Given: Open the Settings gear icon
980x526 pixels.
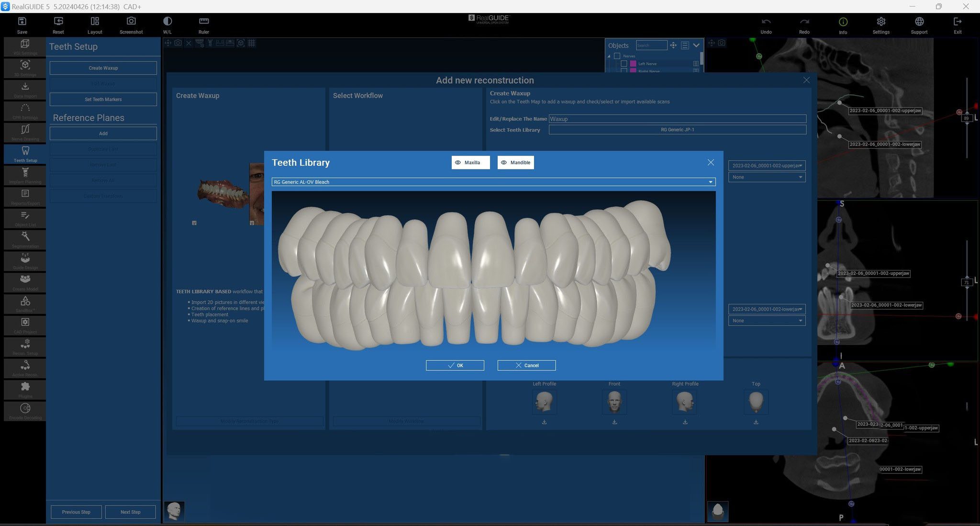Looking at the screenshot, I should point(881,22).
